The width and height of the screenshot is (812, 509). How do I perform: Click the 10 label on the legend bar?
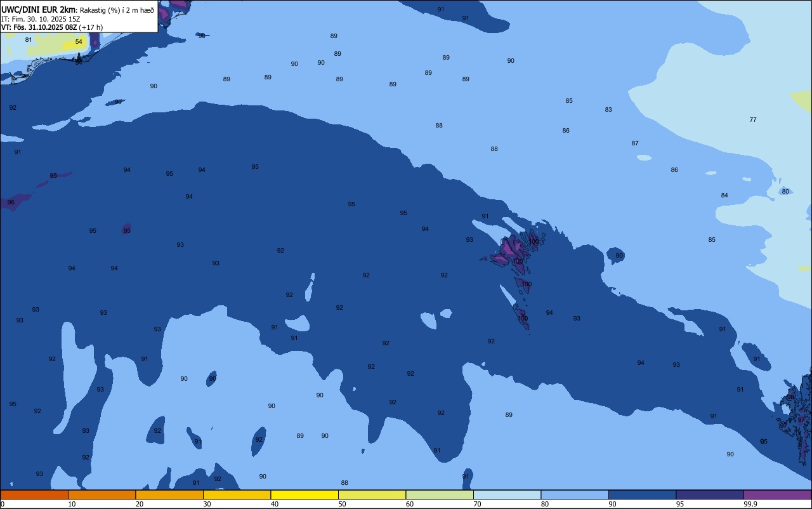pos(72,504)
